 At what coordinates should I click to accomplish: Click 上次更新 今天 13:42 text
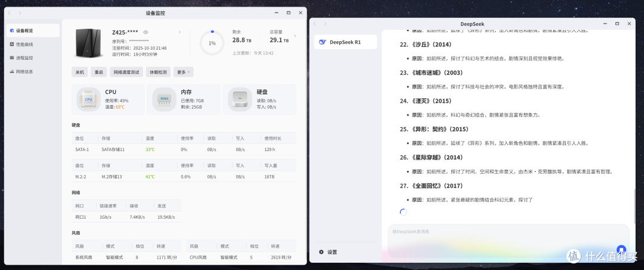click(253, 53)
